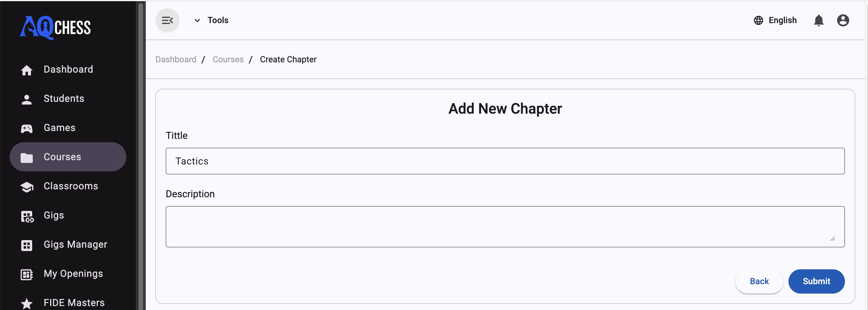
Task: Click the Students person icon
Action: (x=27, y=99)
